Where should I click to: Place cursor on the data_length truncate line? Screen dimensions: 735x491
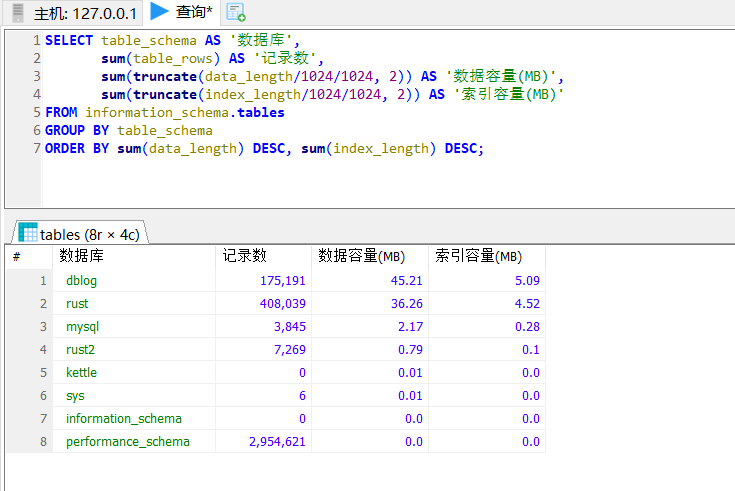[332, 76]
